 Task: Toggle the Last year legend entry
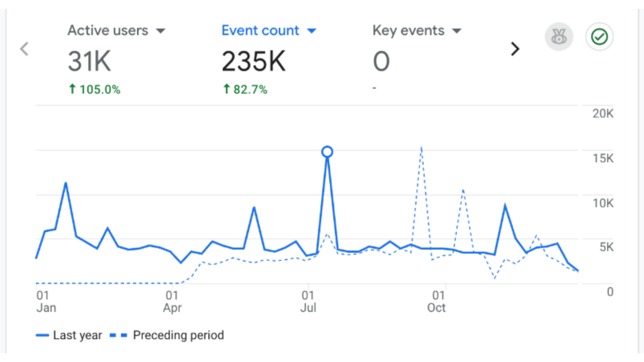(77, 335)
